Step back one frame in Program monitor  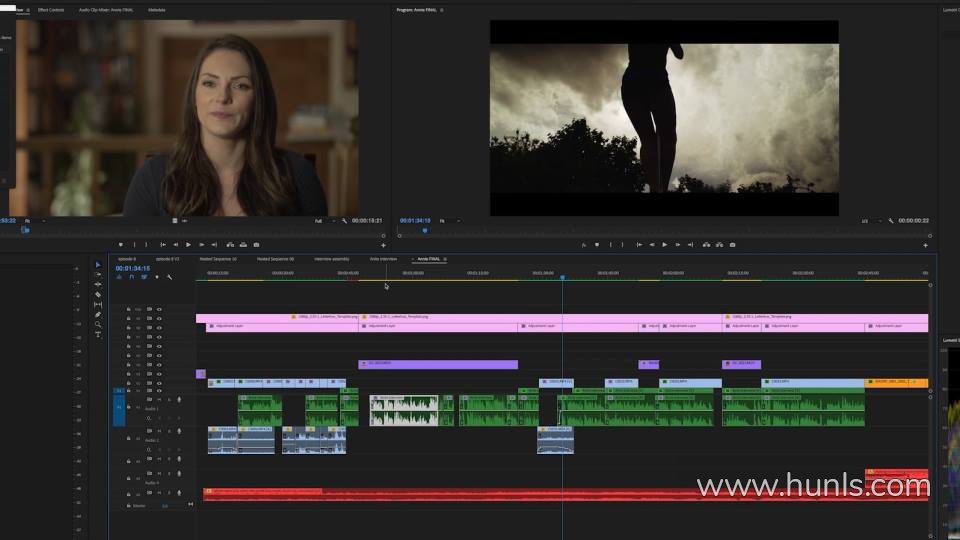click(x=652, y=245)
